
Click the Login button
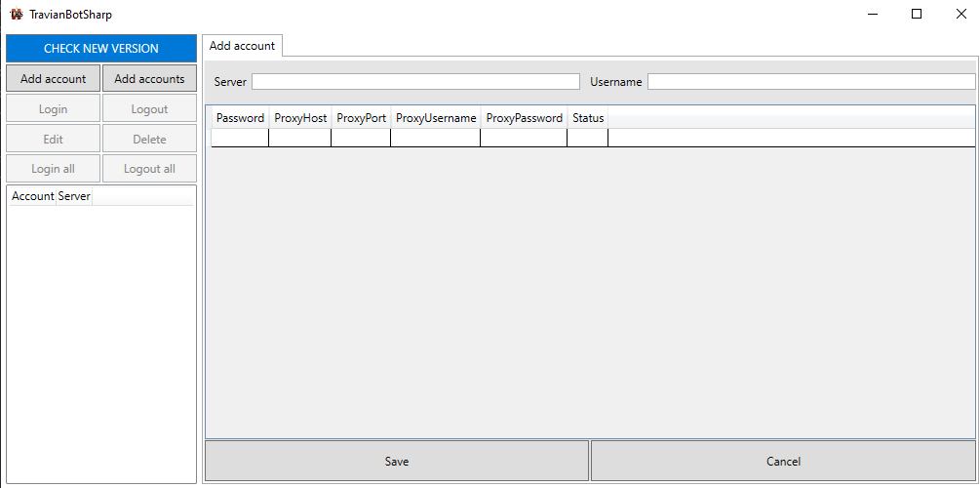pos(53,109)
